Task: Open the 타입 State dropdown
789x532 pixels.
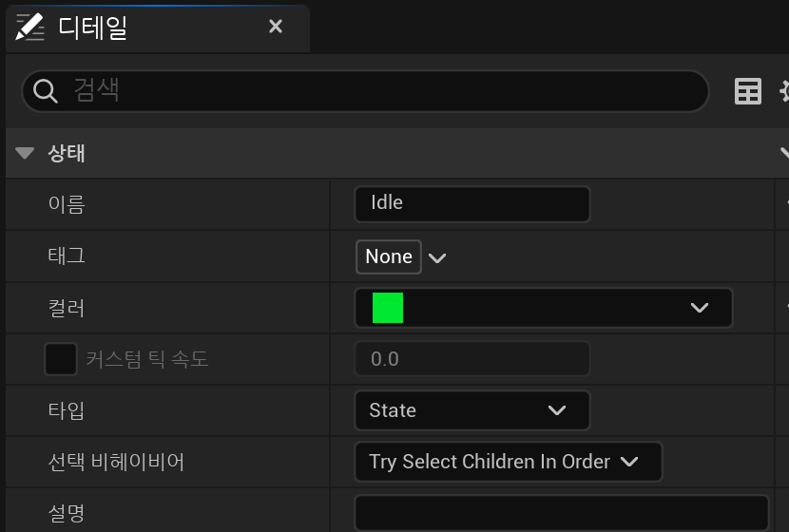Action: (472, 410)
